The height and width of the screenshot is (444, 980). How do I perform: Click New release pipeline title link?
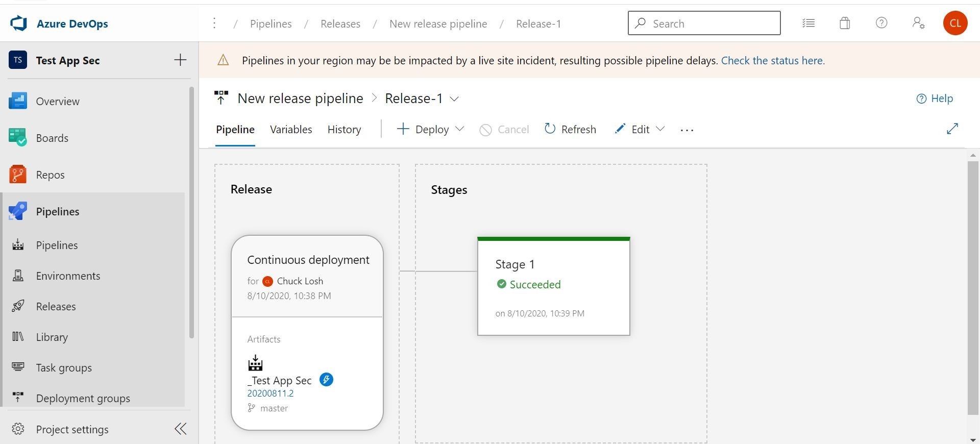[301, 98]
